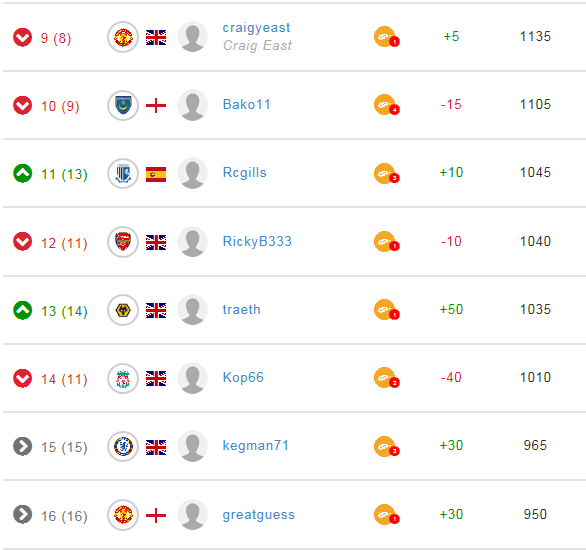Screen dimensions: 586x550
Task: Click the England flag in the greatguess row
Action: (x=156, y=516)
